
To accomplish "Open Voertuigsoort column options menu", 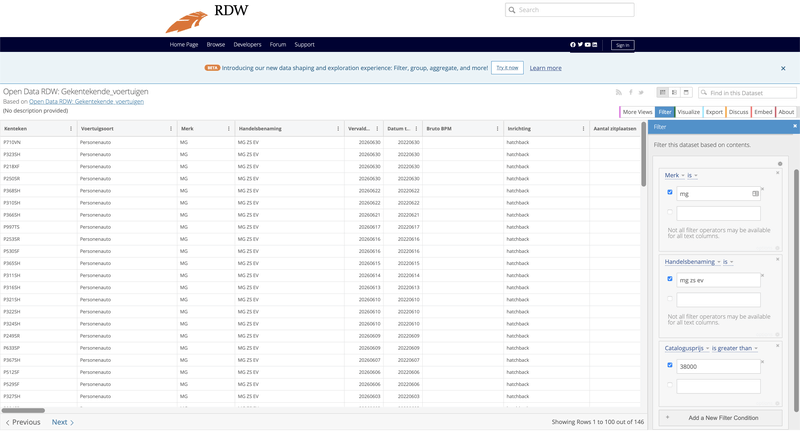I will coord(171,129).
